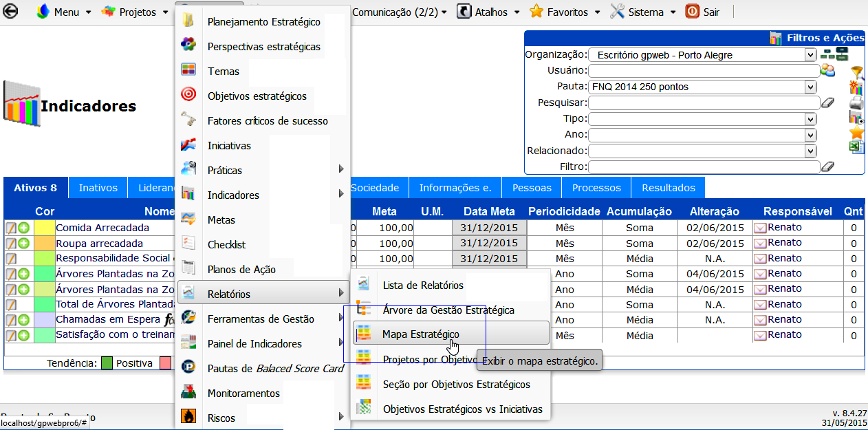Image resolution: width=868 pixels, height=430 pixels.
Task: Open the Pauta dropdown
Action: point(702,87)
